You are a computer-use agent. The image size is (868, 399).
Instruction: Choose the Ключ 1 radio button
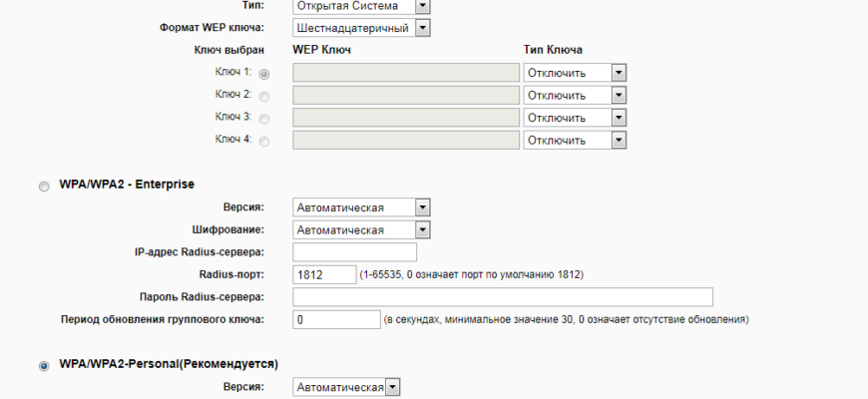pos(264,74)
